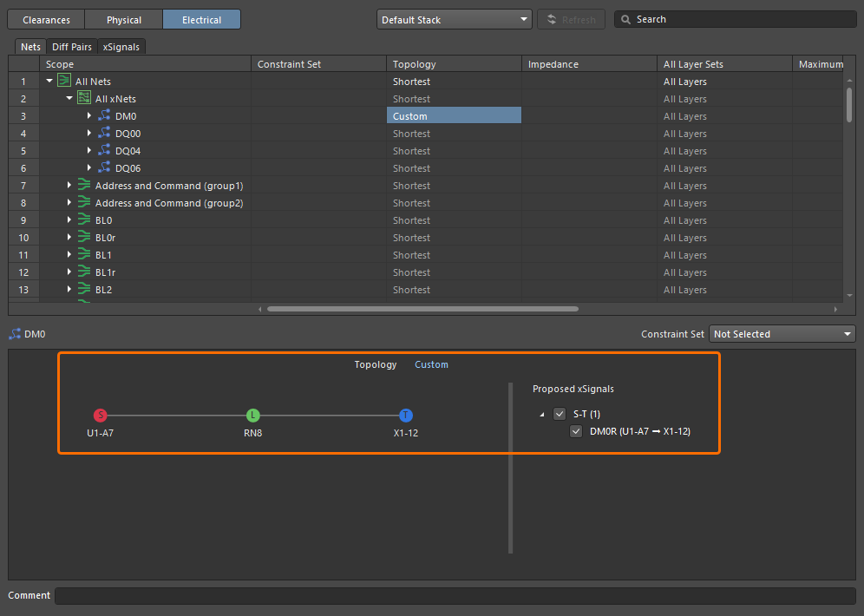Image resolution: width=864 pixels, height=616 pixels.
Task: Click the All xNets group icon
Action: (x=84, y=99)
